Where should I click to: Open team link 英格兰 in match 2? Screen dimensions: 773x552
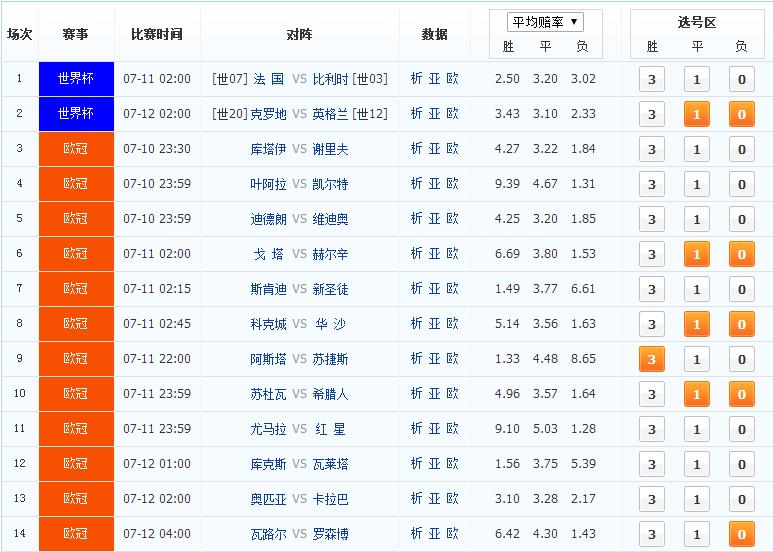point(330,114)
